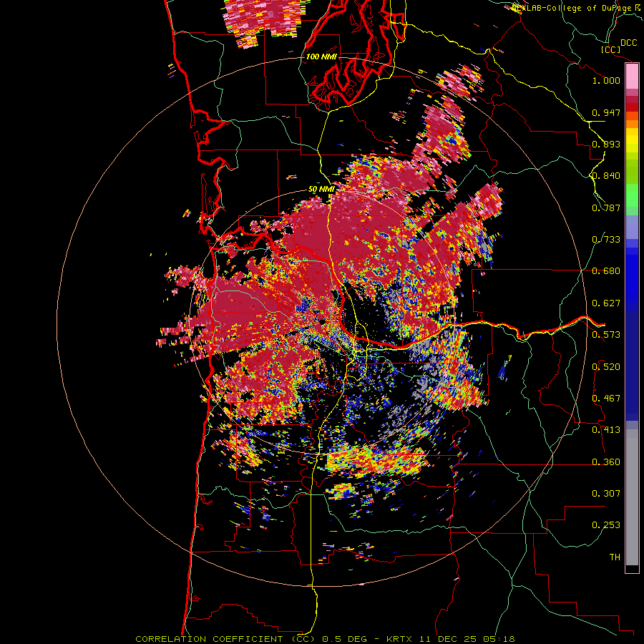Select the 0.787 scale value
Viewport: 644px width, 644px height.
(x=606, y=208)
